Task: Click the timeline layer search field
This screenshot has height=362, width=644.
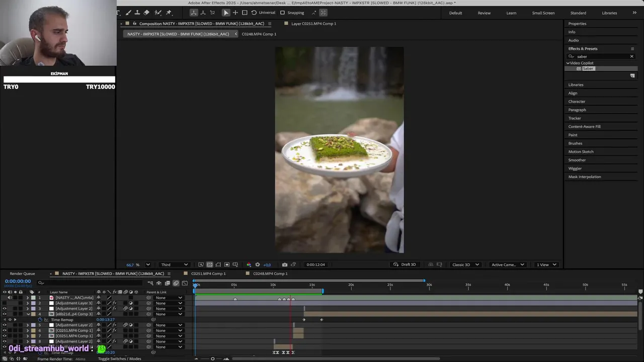Action: click(91, 283)
